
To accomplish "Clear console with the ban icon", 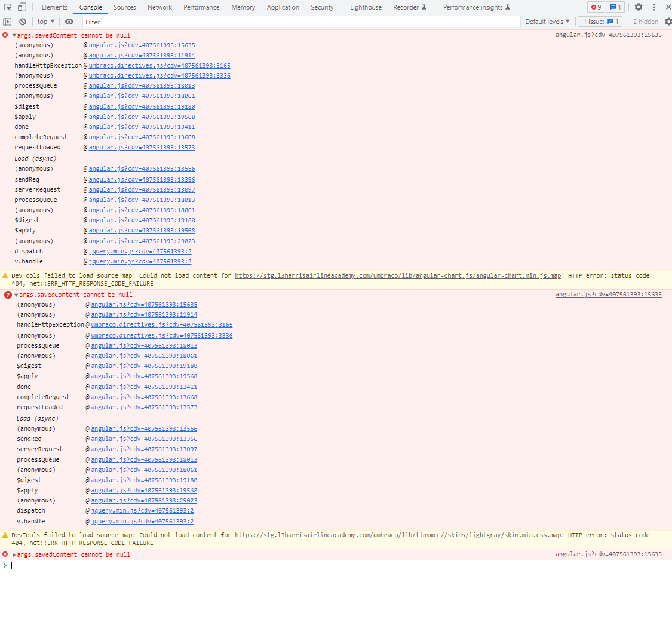I will pos(23,22).
